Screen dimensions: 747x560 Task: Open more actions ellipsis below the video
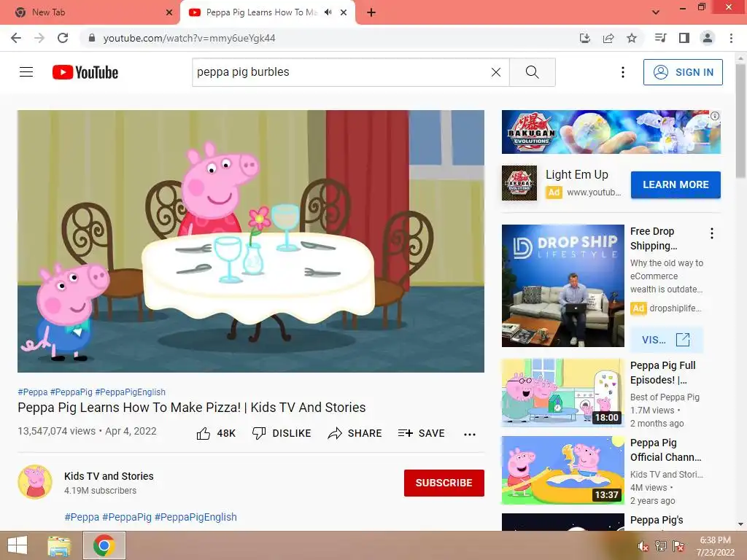tap(470, 434)
